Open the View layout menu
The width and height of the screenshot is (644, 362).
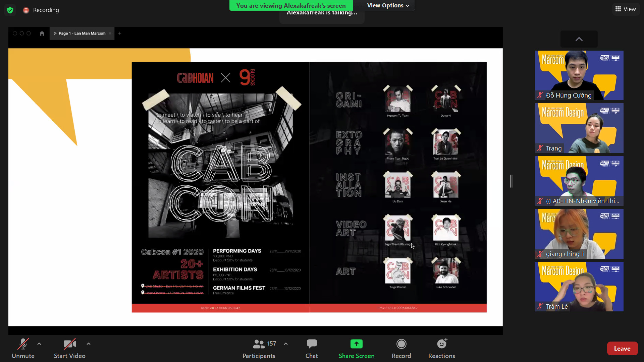[x=626, y=9]
